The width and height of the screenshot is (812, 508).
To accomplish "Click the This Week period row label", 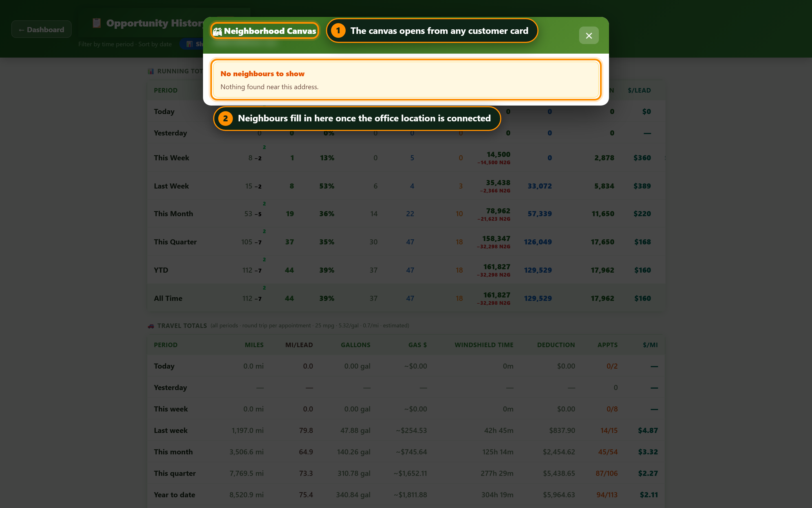I will [171, 157].
